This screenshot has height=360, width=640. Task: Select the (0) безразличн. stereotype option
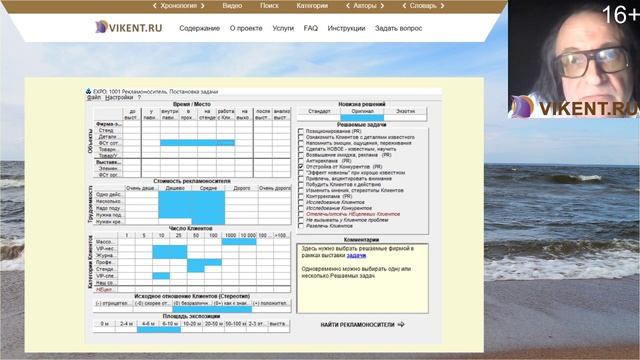tap(192, 303)
